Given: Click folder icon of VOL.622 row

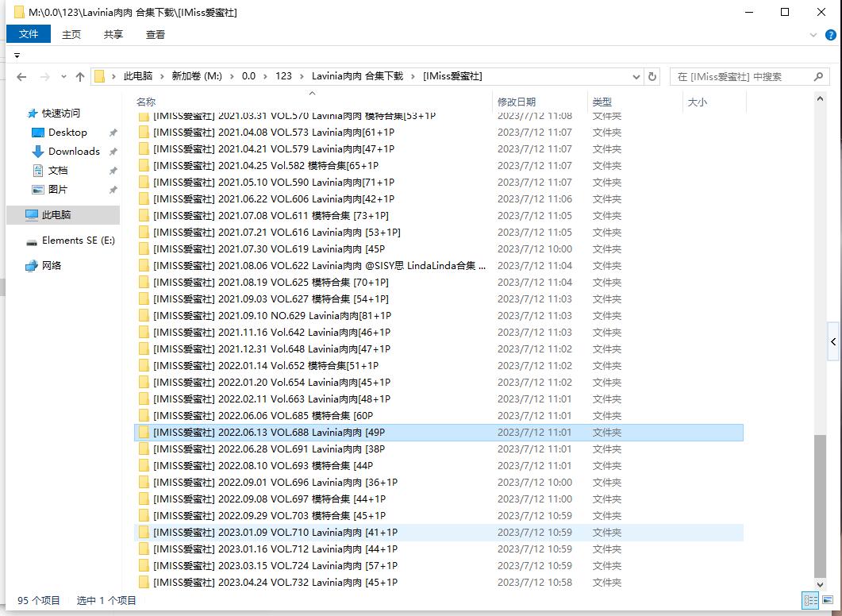Looking at the screenshot, I should [x=144, y=265].
